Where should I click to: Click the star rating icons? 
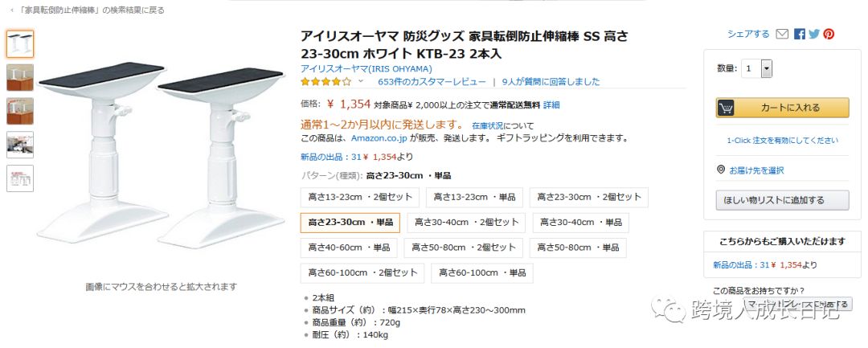(326, 82)
